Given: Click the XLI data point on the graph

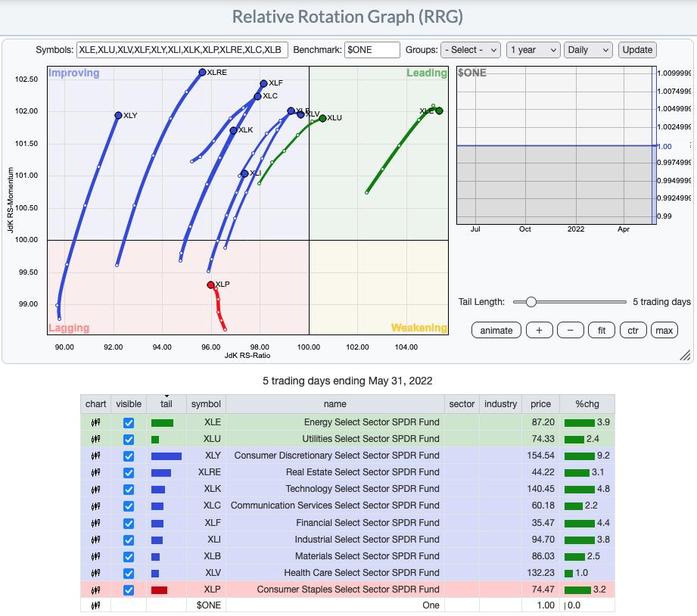Looking at the screenshot, I should click(244, 173).
